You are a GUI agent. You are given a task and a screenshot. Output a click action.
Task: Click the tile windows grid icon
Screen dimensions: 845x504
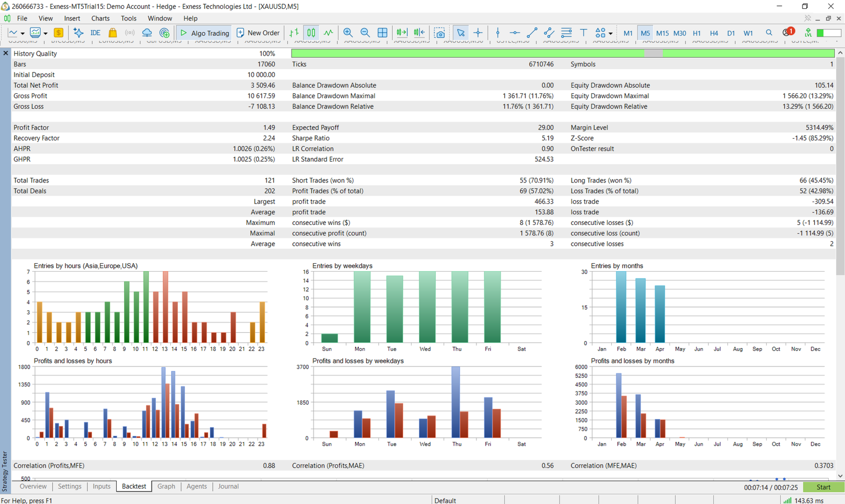click(x=382, y=33)
